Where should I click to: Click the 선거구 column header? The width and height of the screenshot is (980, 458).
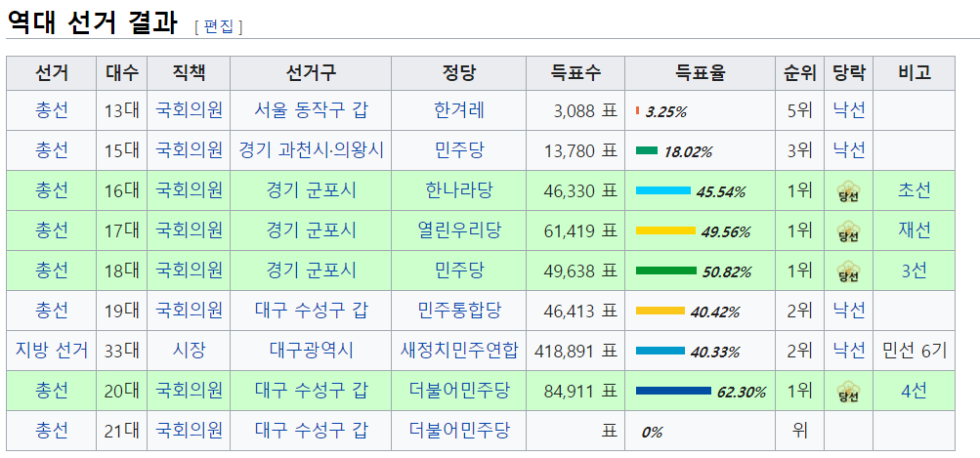click(x=311, y=73)
